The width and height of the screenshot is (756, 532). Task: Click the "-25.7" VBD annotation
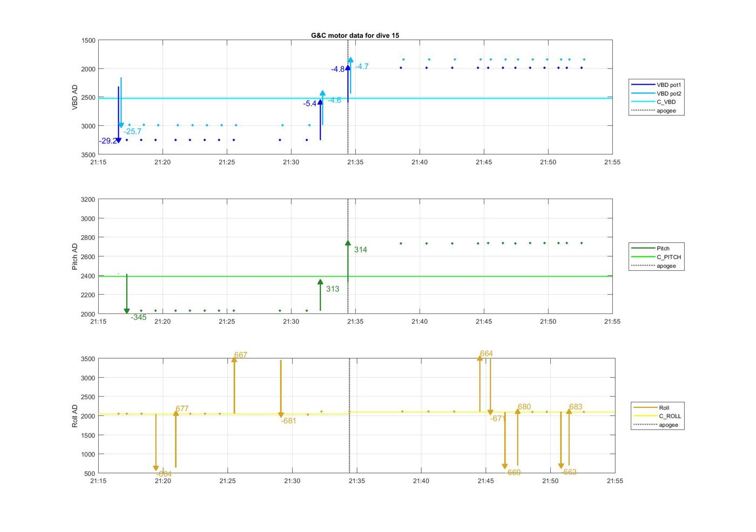coord(132,132)
